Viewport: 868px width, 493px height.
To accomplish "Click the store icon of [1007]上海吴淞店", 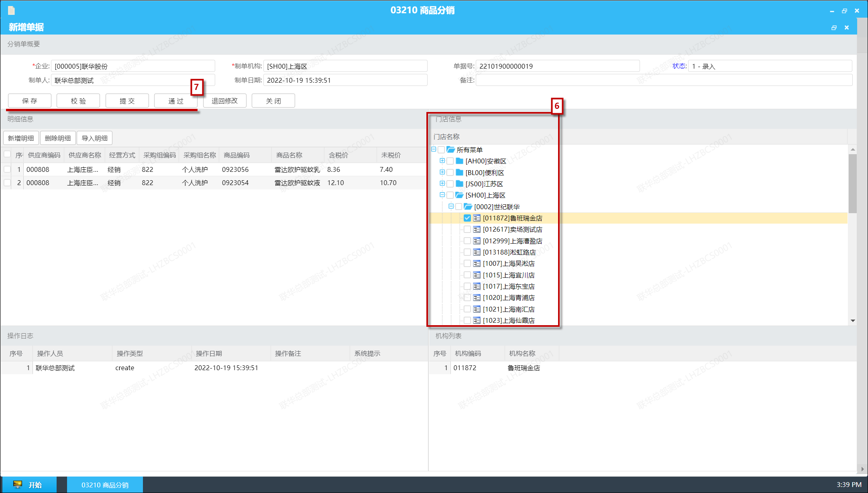I will click(477, 263).
